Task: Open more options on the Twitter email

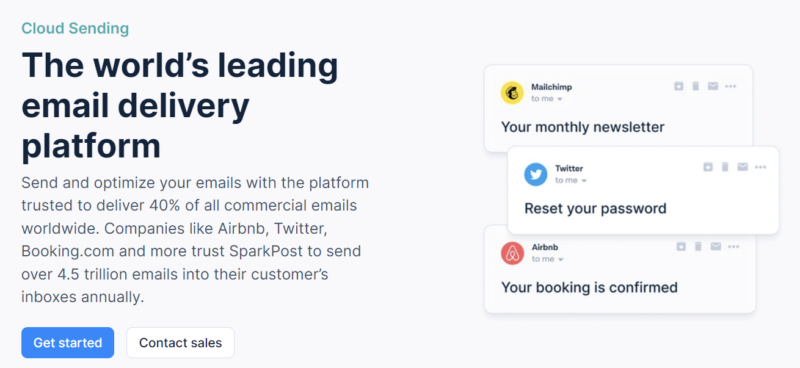Action: point(760,167)
